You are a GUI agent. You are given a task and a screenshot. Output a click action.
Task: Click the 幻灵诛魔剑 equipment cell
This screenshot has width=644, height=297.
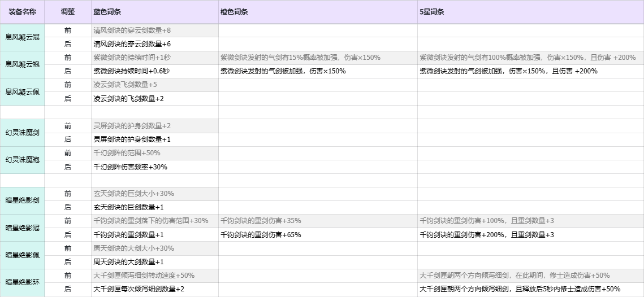(23, 133)
